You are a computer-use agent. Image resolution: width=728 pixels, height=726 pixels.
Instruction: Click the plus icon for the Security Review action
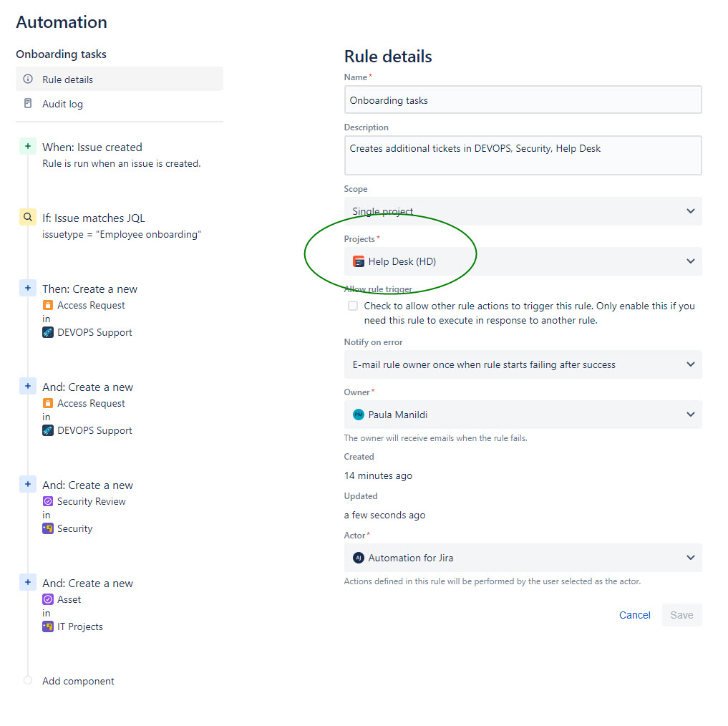(x=28, y=484)
